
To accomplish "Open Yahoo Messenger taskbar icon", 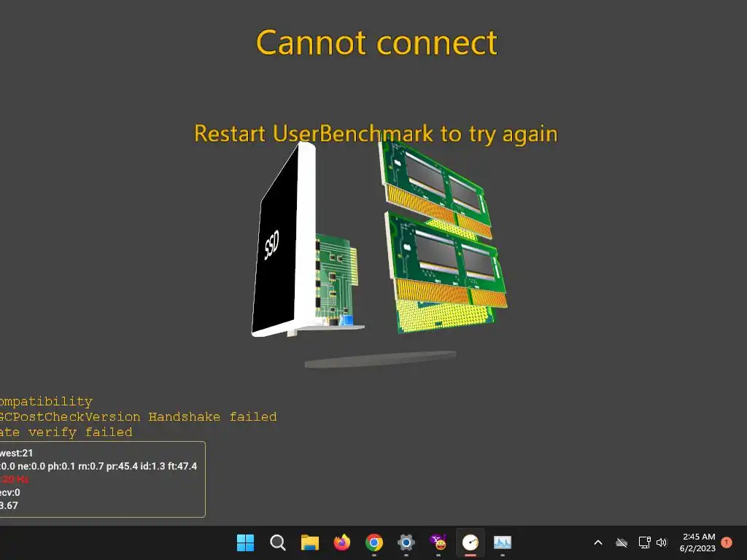I will click(438, 542).
